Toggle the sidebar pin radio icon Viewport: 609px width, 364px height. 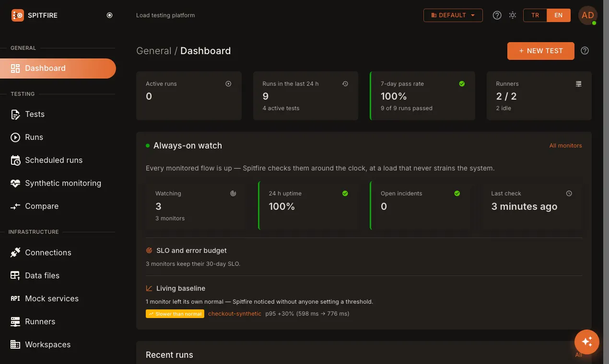(x=109, y=15)
